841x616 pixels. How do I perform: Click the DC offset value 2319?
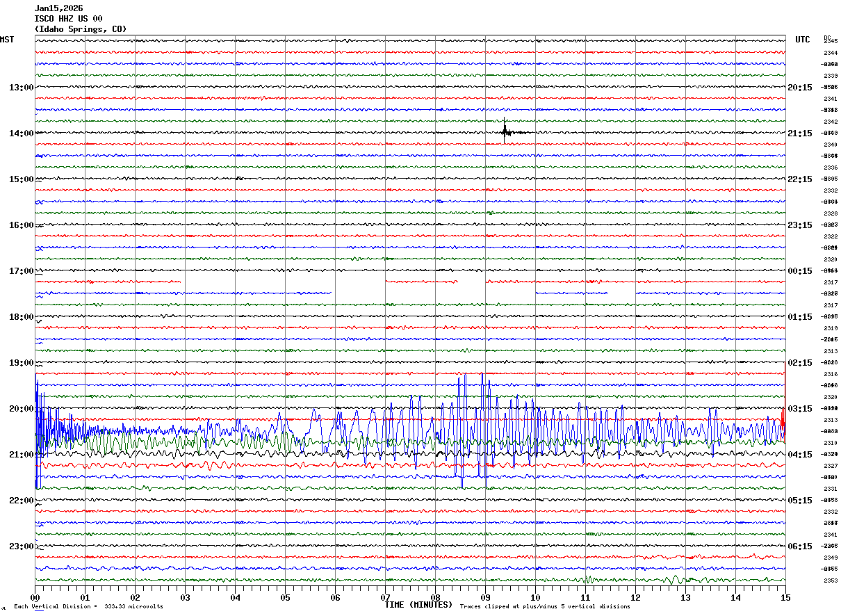click(830, 328)
